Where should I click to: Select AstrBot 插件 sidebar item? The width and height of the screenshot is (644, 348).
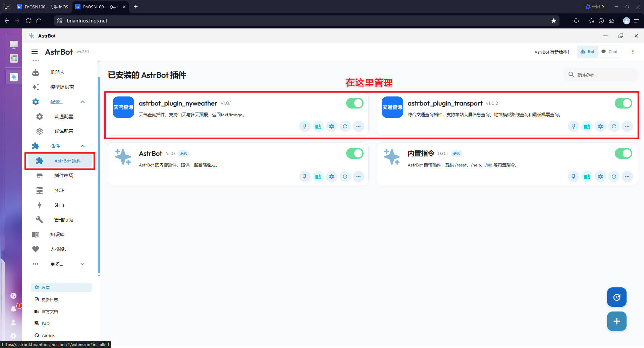click(x=60, y=161)
